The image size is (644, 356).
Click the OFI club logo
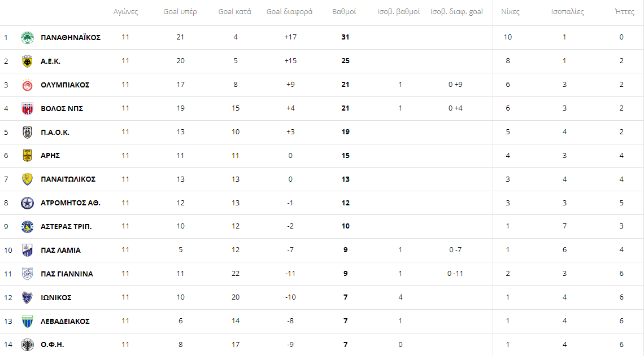pyautogui.click(x=27, y=344)
